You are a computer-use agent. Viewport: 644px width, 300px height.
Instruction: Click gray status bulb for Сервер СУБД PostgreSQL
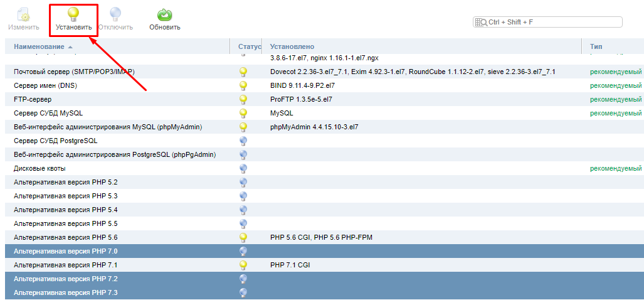click(x=243, y=141)
